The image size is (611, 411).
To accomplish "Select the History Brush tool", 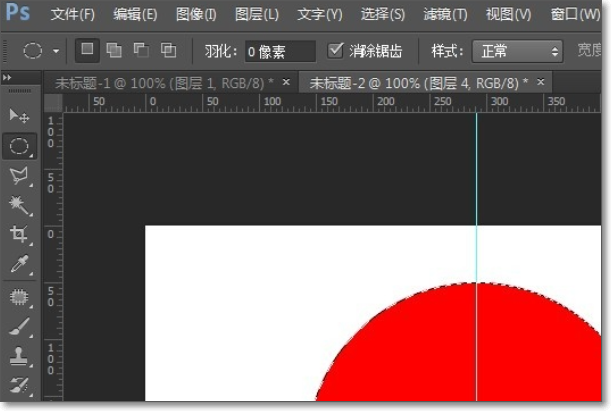I will (19, 386).
